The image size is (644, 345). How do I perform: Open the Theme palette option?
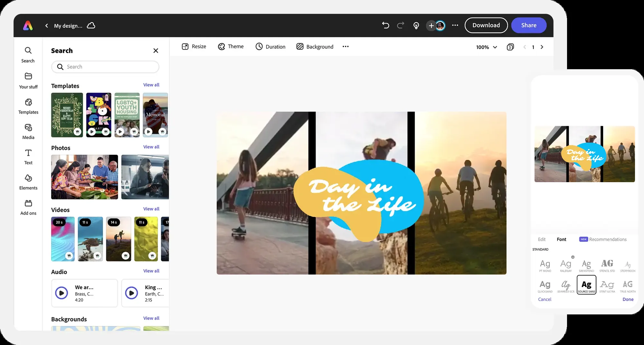[231, 47]
